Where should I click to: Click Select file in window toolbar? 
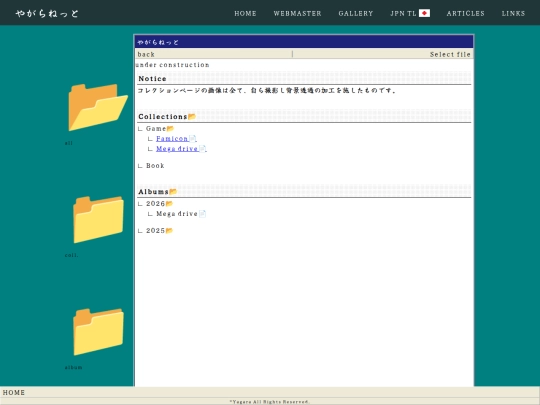tap(450, 54)
